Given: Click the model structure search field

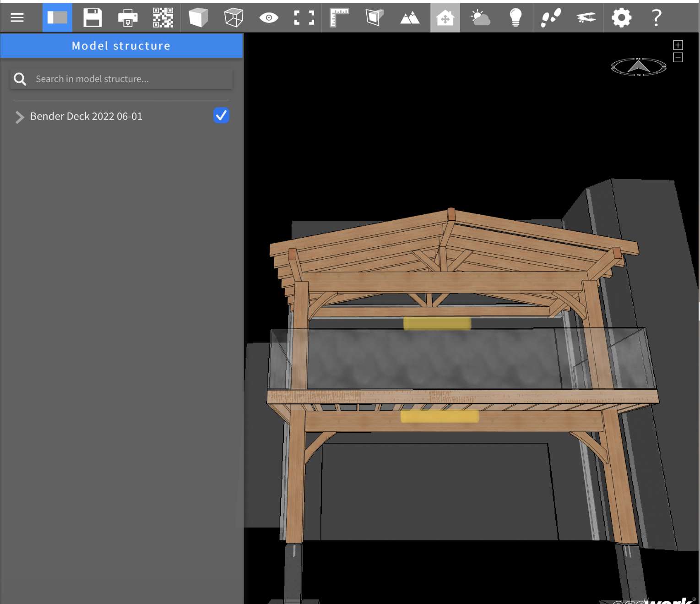Looking at the screenshot, I should pyautogui.click(x=130, y=79).
